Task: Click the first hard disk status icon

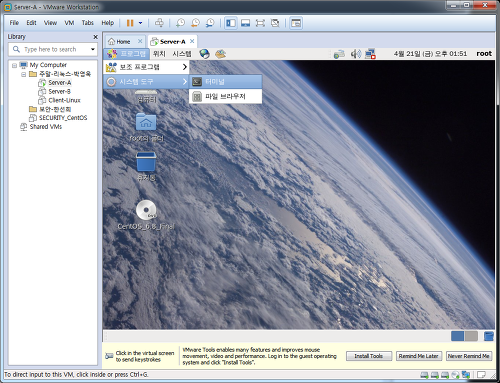Action: click(x=424, y=375)
